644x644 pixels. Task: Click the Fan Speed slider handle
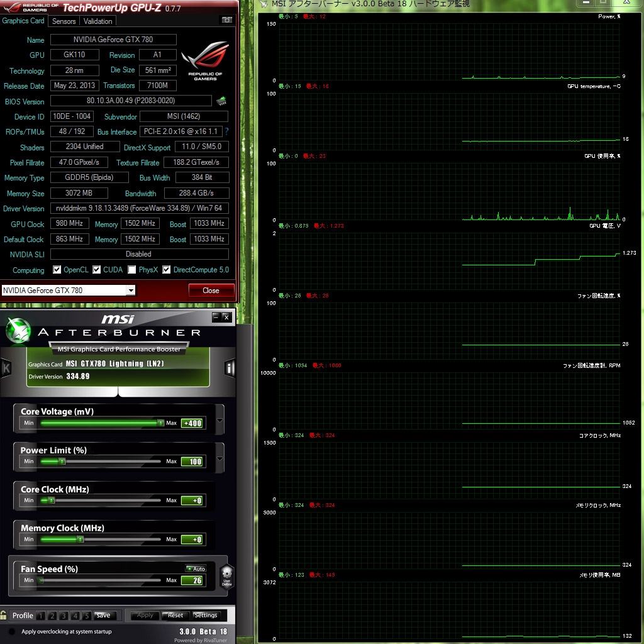point(41,580)
